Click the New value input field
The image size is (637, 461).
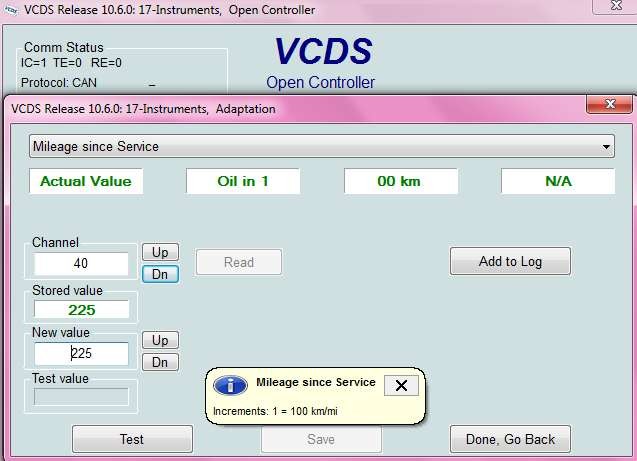click(x=81, y=353)
